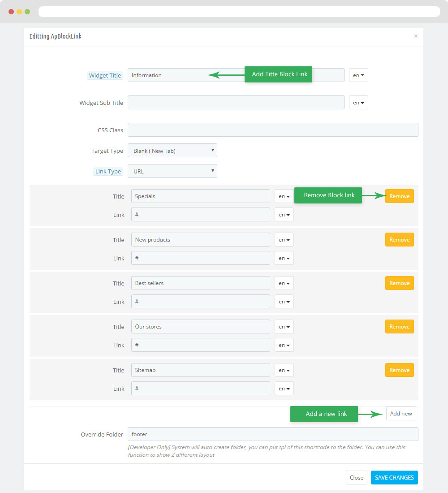Click the Override Folder input field

click(273, 434)
